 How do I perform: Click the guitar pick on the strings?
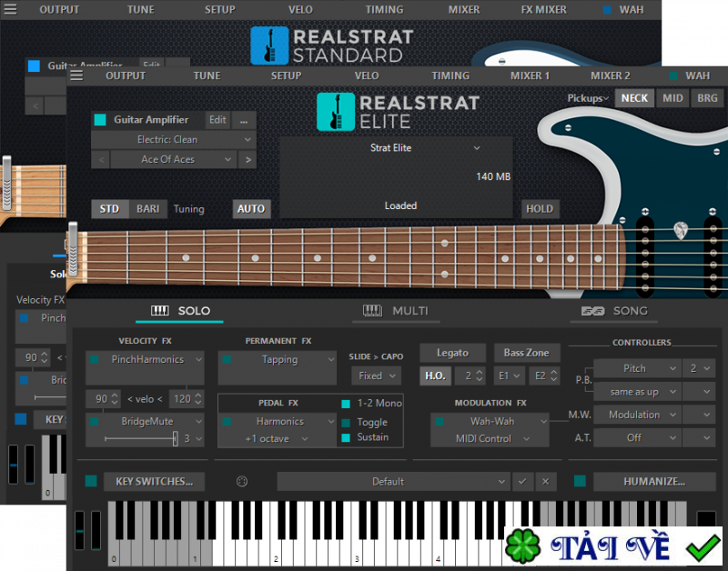coord(680,231)
